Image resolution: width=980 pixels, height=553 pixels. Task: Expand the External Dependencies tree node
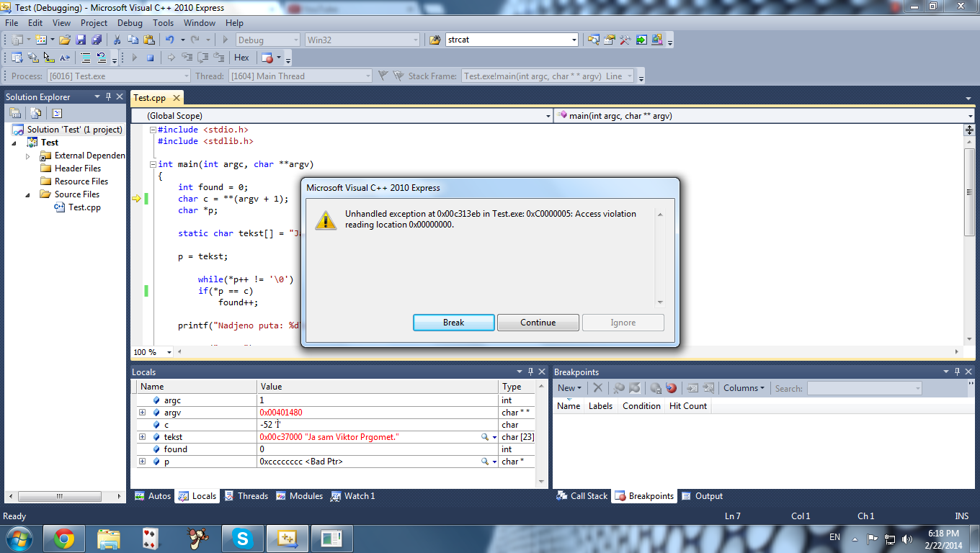[28, 156]
